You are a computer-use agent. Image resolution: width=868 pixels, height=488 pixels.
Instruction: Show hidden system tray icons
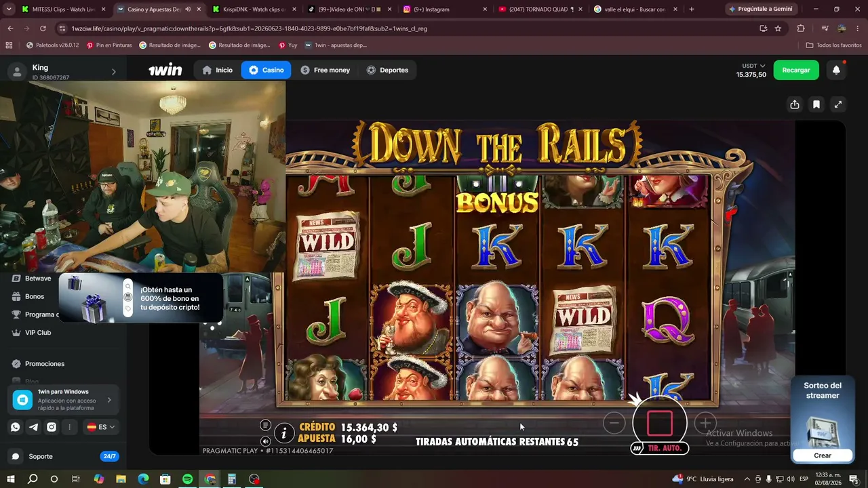(x=747, y=479)
